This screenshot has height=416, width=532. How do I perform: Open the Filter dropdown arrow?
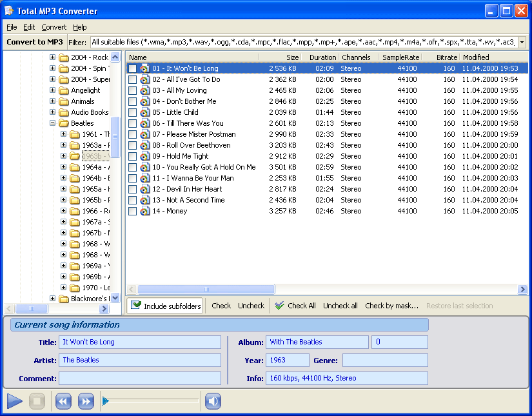[x=522, y=43]
